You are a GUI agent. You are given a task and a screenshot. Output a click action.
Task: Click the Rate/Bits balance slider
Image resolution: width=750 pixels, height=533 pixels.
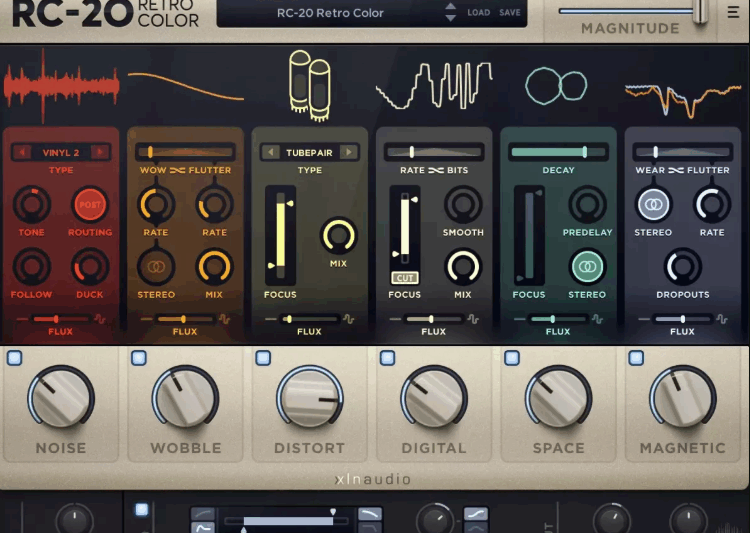[434, 152]
